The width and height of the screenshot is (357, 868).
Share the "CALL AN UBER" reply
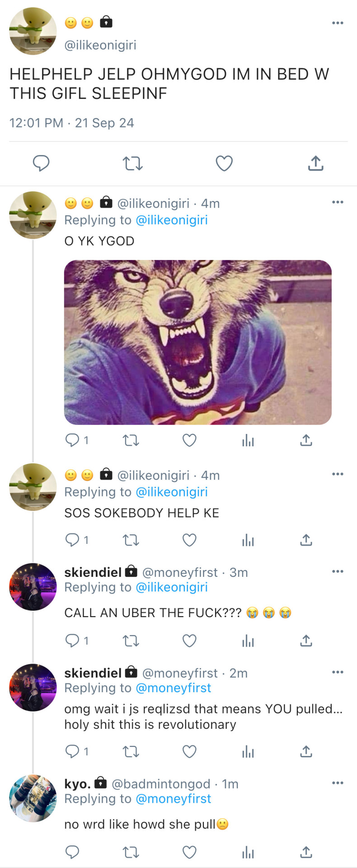[x=306, y=640]
